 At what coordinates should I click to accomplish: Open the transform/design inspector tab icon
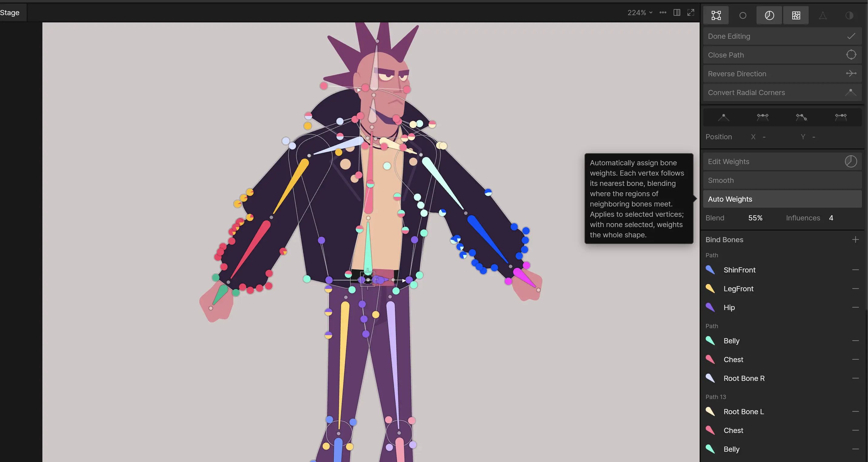pyautogui.click(x=716, y=15)
